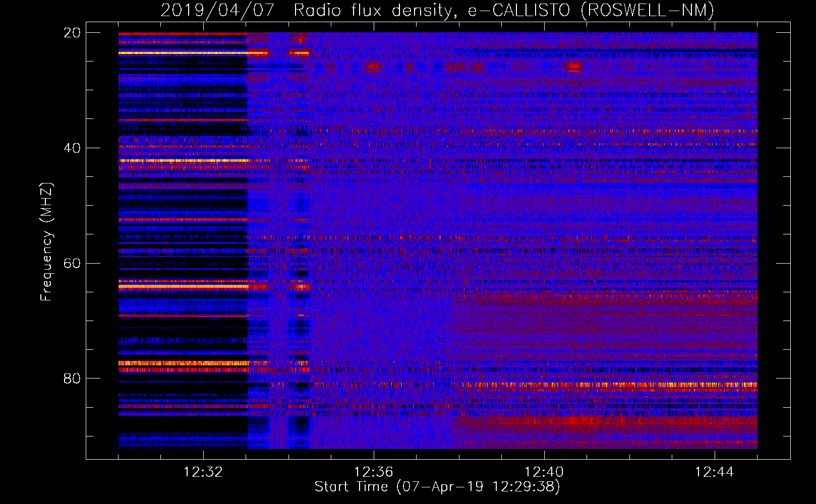
Task: Click the 'Frequency (MHZ)' axis label
Action: [46, 242]
